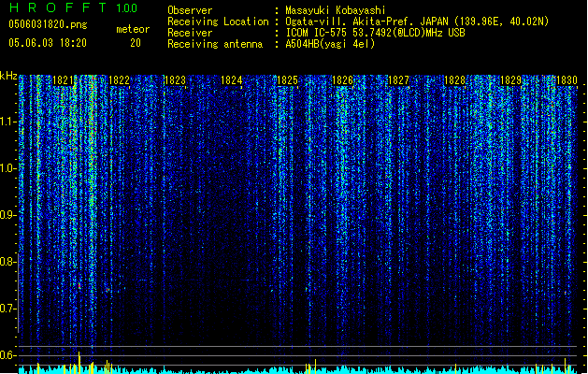The width and height of the screenshot is (588, 374).
Task: Click the Receiving antenna label
Action: [x=215, y=44]
